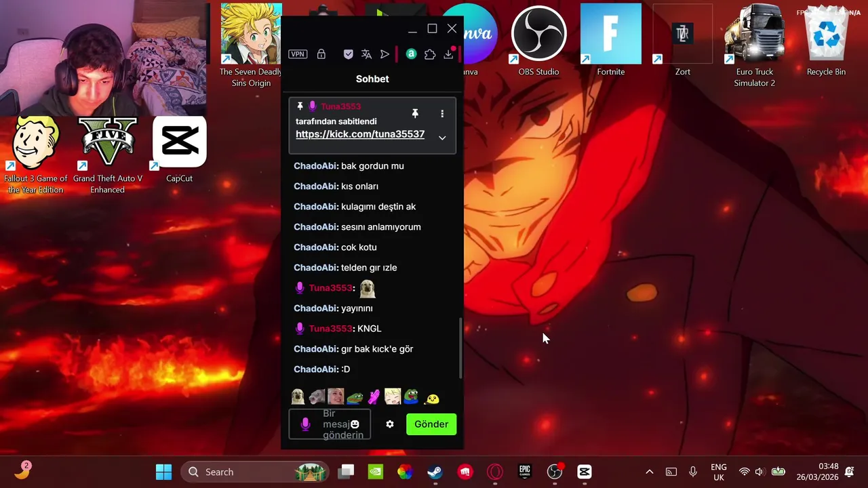This screenshot has width=868, height=488.
Task: Switch to Opera browser on taskbar
Action: coord(495,472)
